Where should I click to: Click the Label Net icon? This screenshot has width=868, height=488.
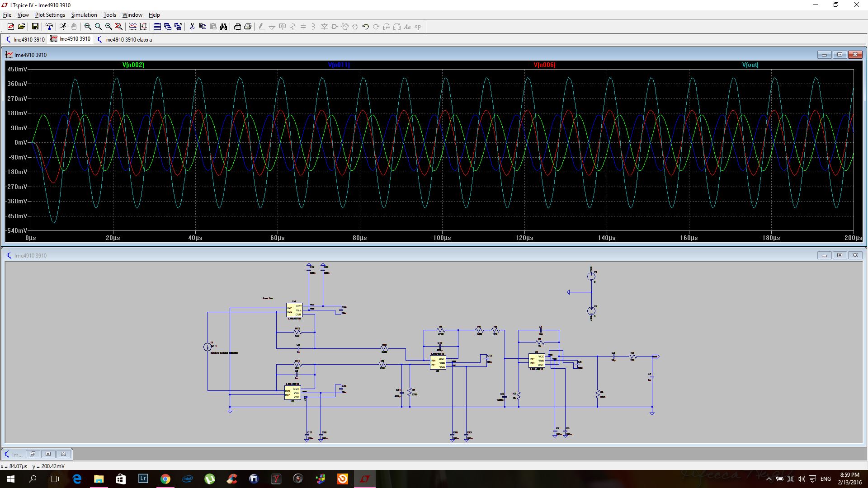[283, 27]
